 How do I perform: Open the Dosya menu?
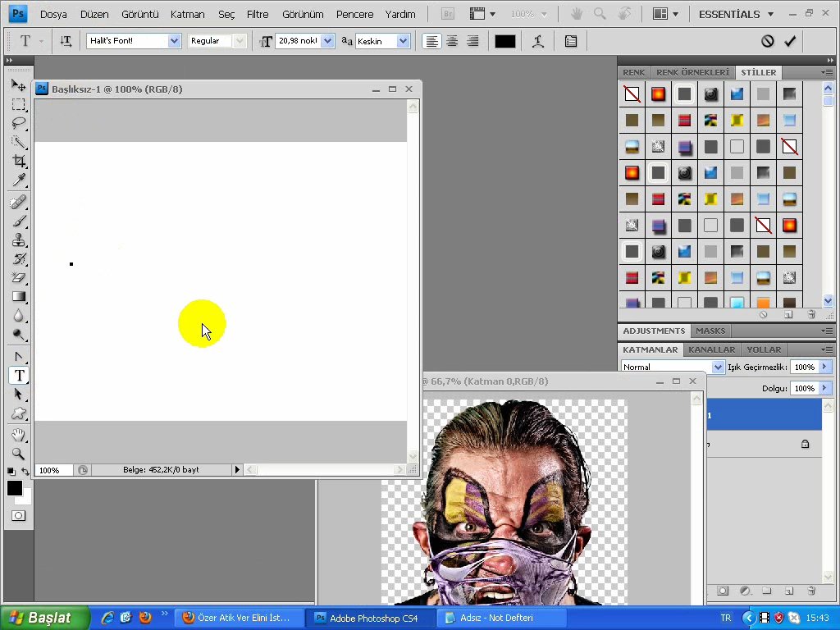coord(53,15)
